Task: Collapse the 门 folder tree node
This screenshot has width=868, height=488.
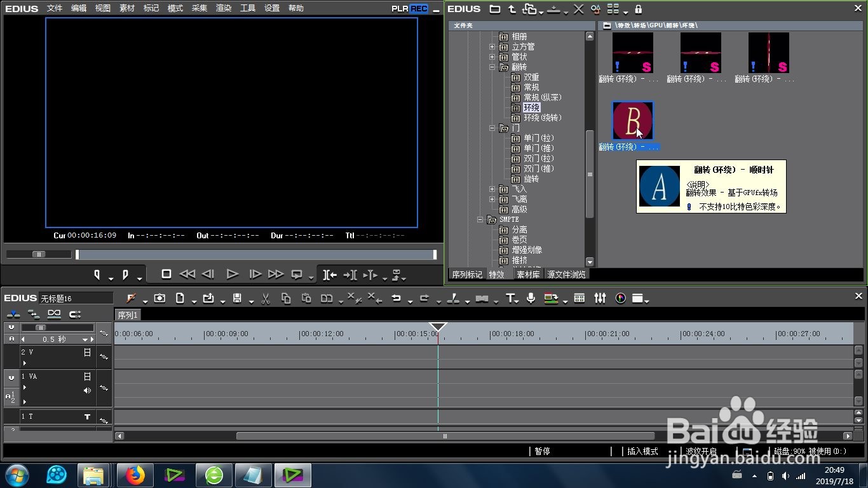Action: pos(492,128)
